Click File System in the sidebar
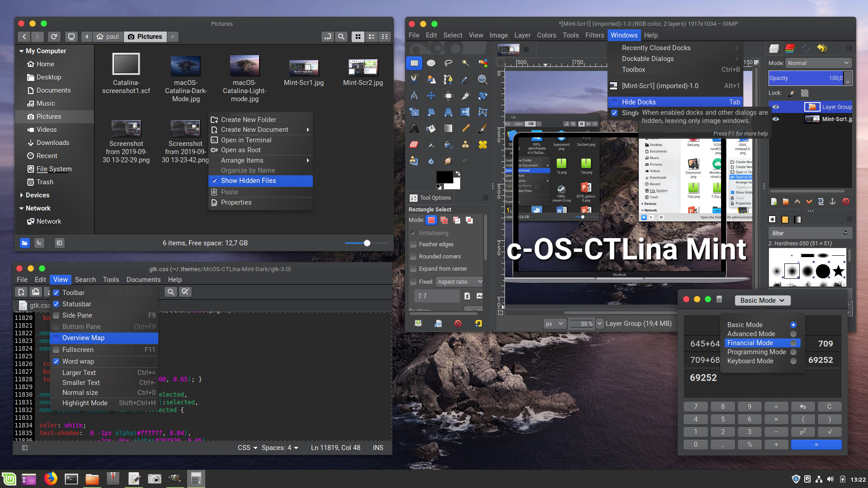Image resolution: width=868 pixels, height=488 pixels. 54,169
